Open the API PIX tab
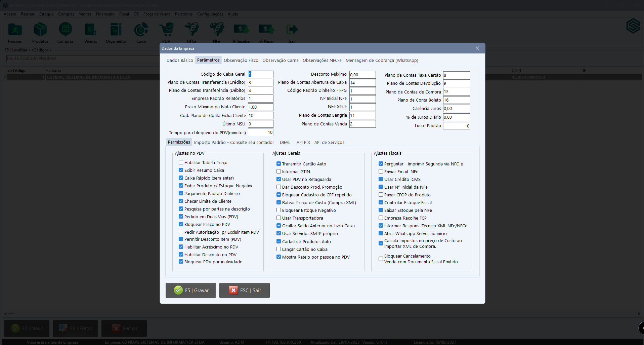The image size is (644, 345). coord(303,143)
